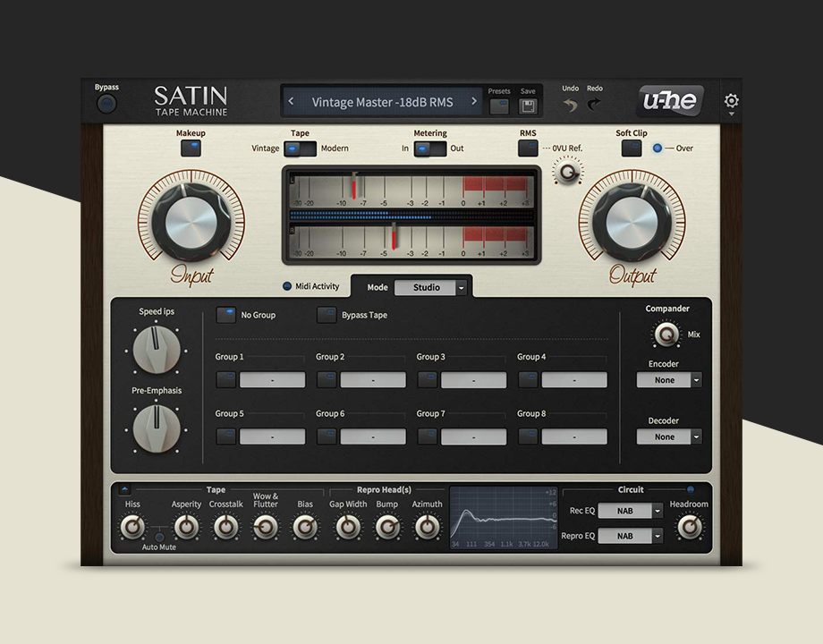
Task: Expand the menu arrow below the gear
Action: point(731,114)
